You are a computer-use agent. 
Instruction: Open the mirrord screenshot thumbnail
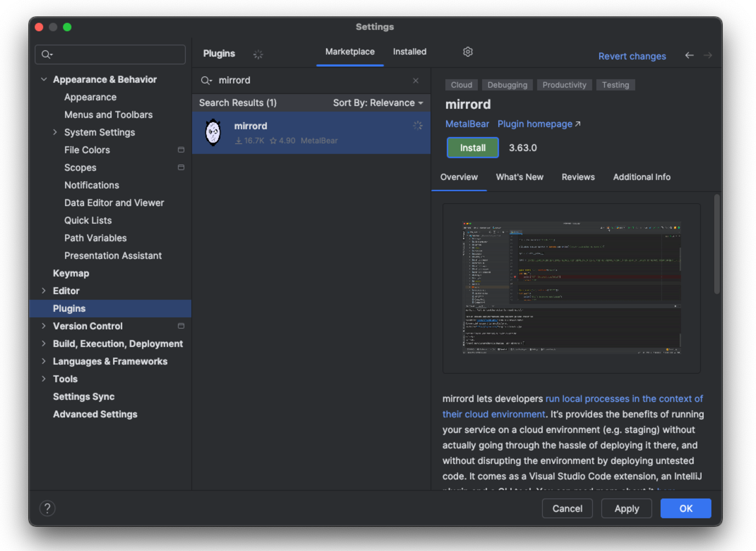click(x=571, y=288)
